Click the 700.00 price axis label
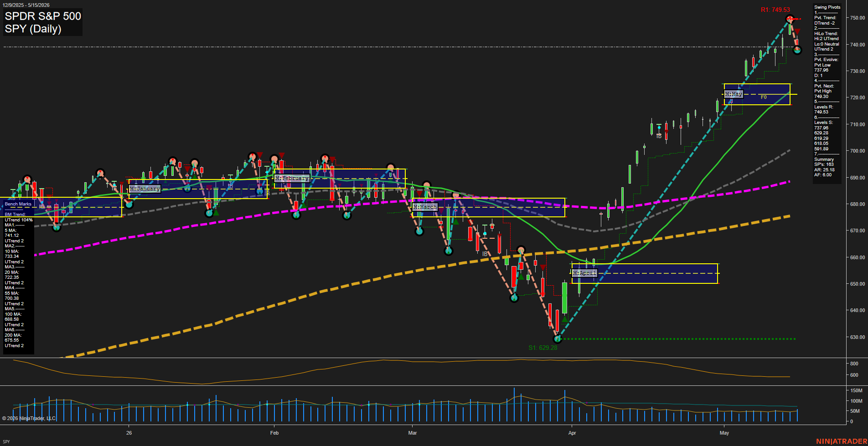Image resolution: width=868 pixels, height=446 pixels. [858, 151]
